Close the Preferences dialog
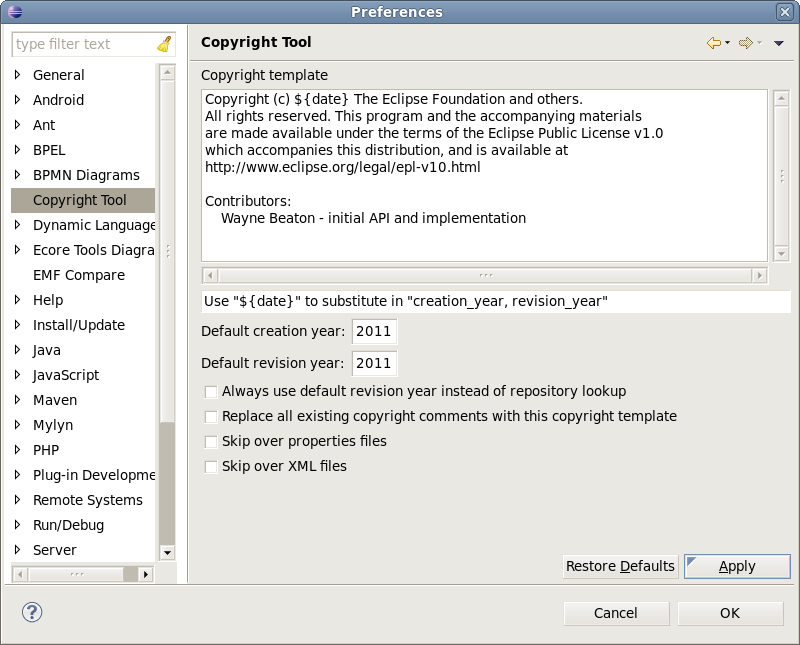Viewport: 800px width, 645px height. pos(785,12)
